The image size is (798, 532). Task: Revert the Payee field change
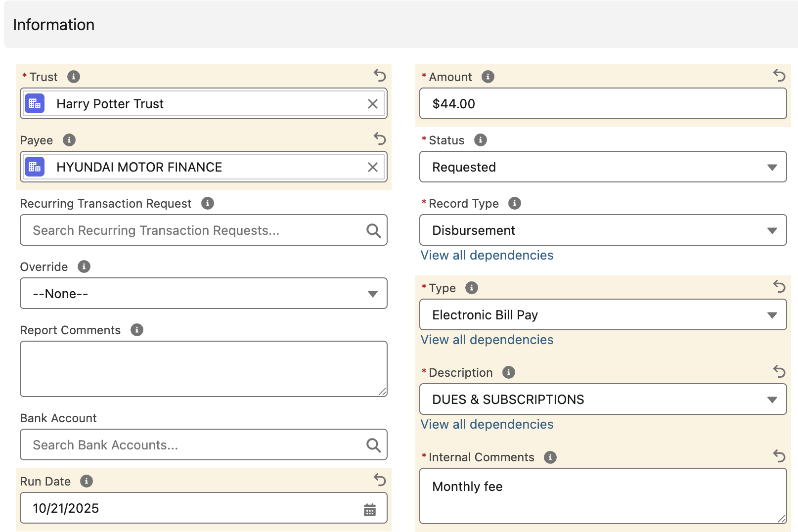(380, 139)
